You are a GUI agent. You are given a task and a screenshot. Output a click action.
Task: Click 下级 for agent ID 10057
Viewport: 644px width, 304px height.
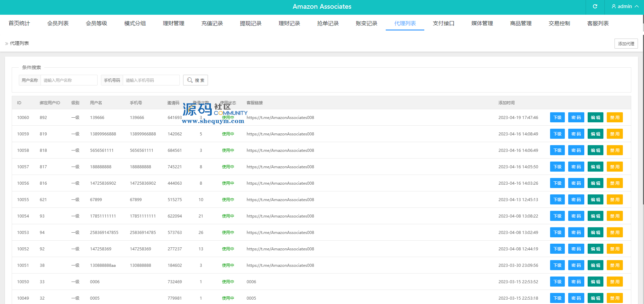pos(557,167)
